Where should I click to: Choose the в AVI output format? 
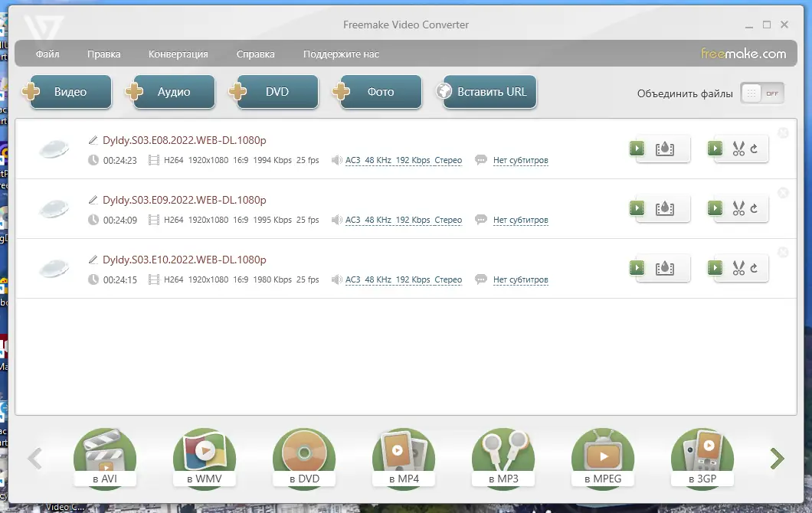point(105,458)
